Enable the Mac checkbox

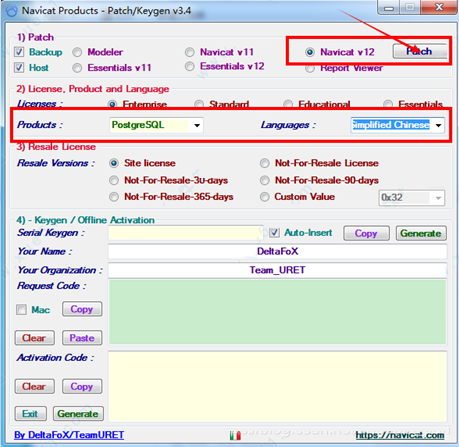tap(21, 310)
